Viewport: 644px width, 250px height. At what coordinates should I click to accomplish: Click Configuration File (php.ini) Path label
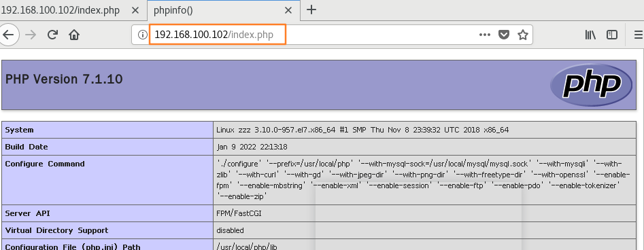pos(73,247)
